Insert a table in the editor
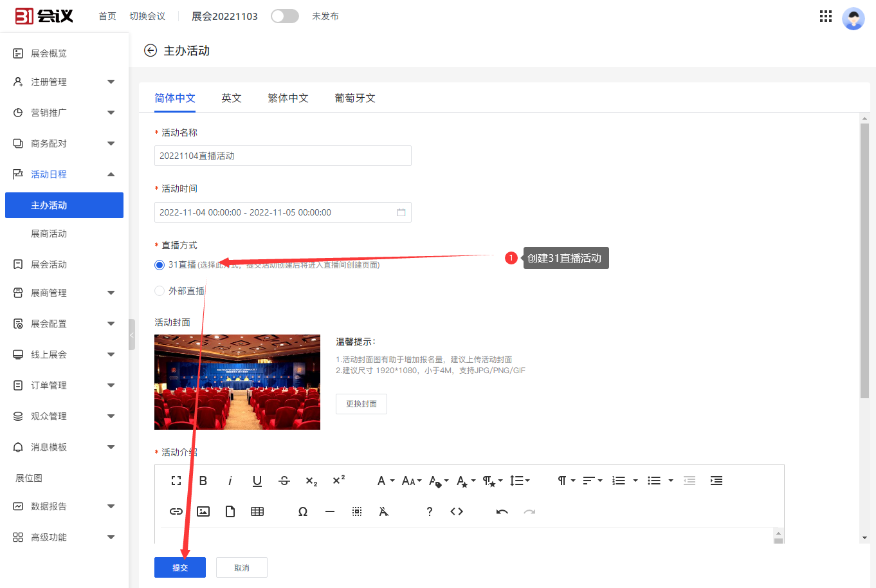This screenshot has width=876, height=588. point(257,511)
